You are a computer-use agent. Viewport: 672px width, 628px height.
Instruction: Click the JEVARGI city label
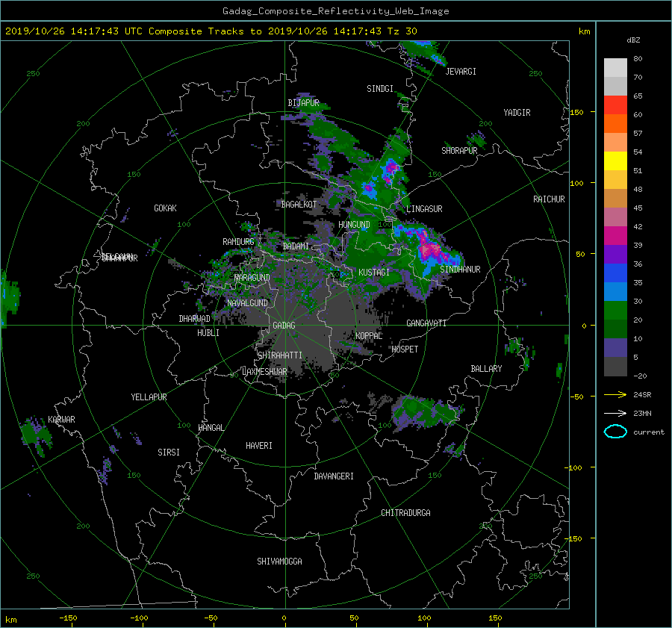(x=461, y=72)
